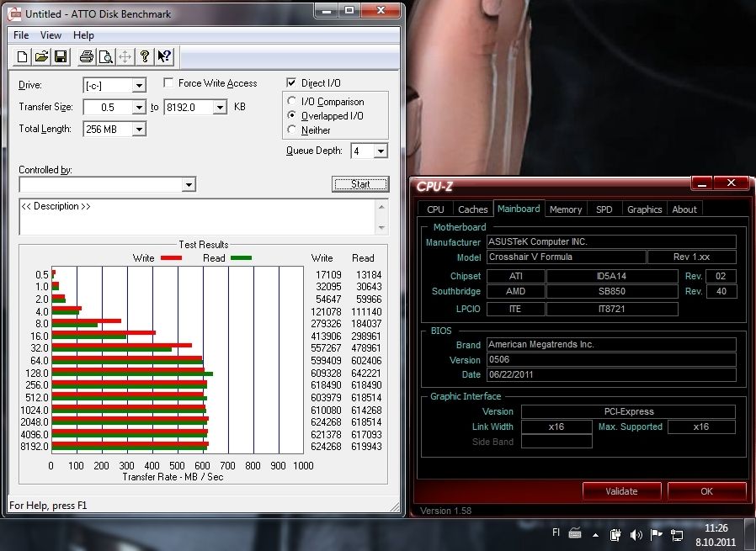Open the Help menu in ATTO
Screen dimensions: 756x551
83,35
